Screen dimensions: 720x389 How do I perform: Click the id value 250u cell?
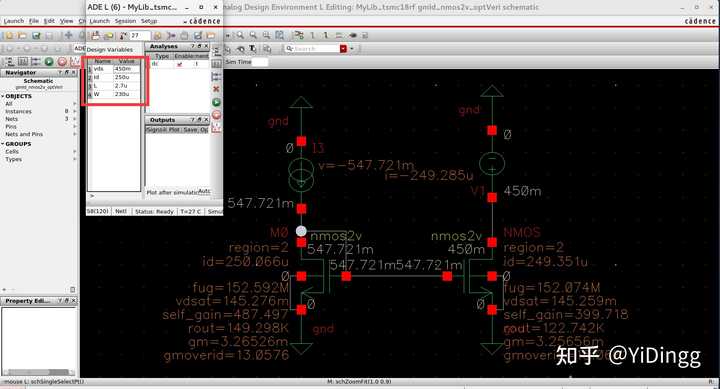click(x=127, y=77)
